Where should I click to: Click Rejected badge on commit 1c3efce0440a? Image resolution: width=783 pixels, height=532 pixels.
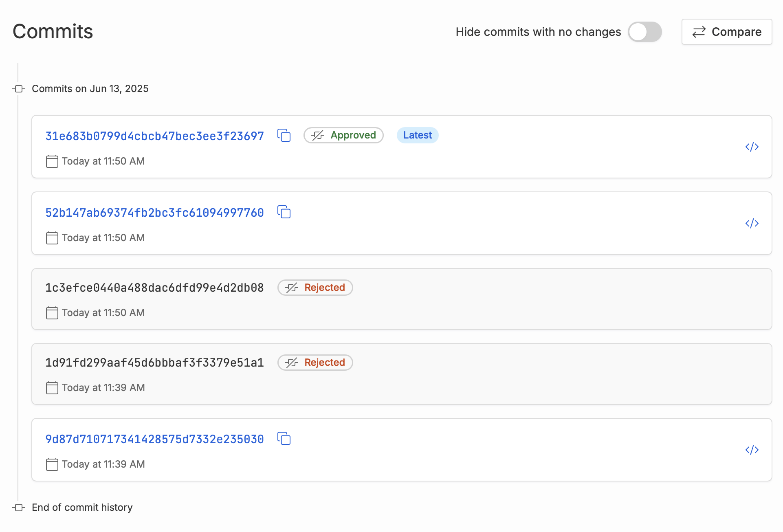315,288
